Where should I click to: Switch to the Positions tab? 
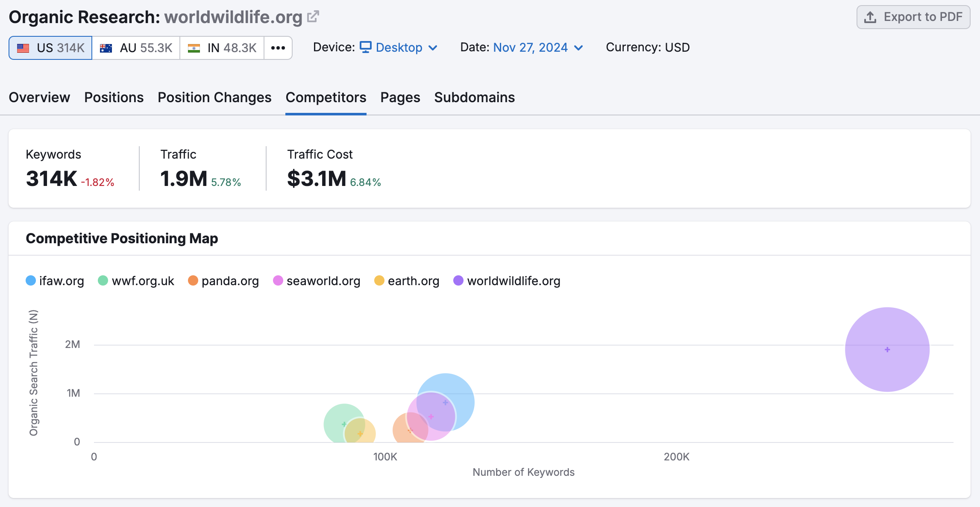(114, 97)
